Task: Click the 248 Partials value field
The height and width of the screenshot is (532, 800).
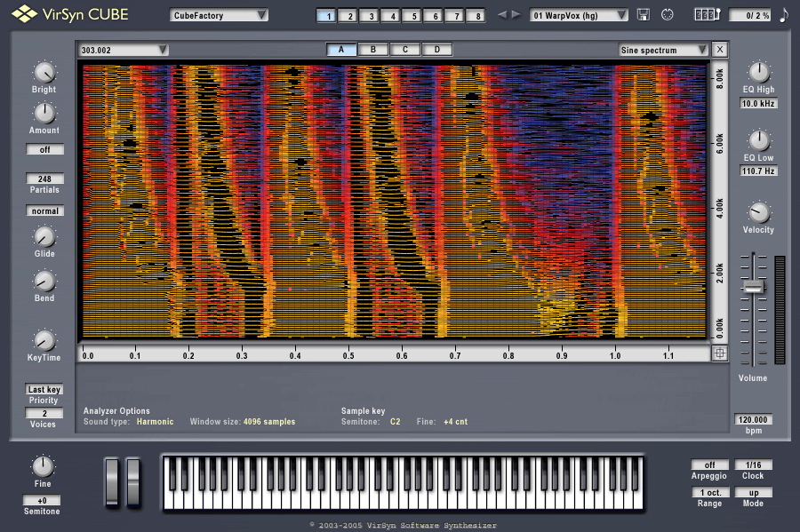Action: (45, 179)
